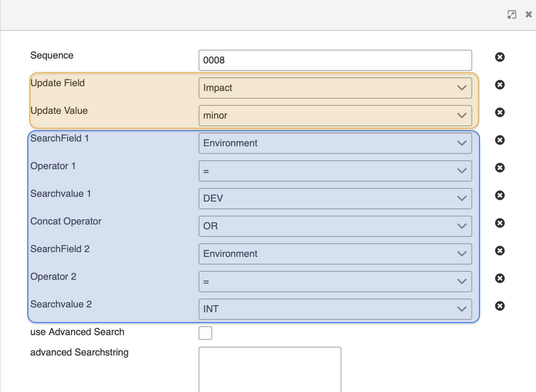Enable the use Advanced Search checkbox

click(205, 333)
